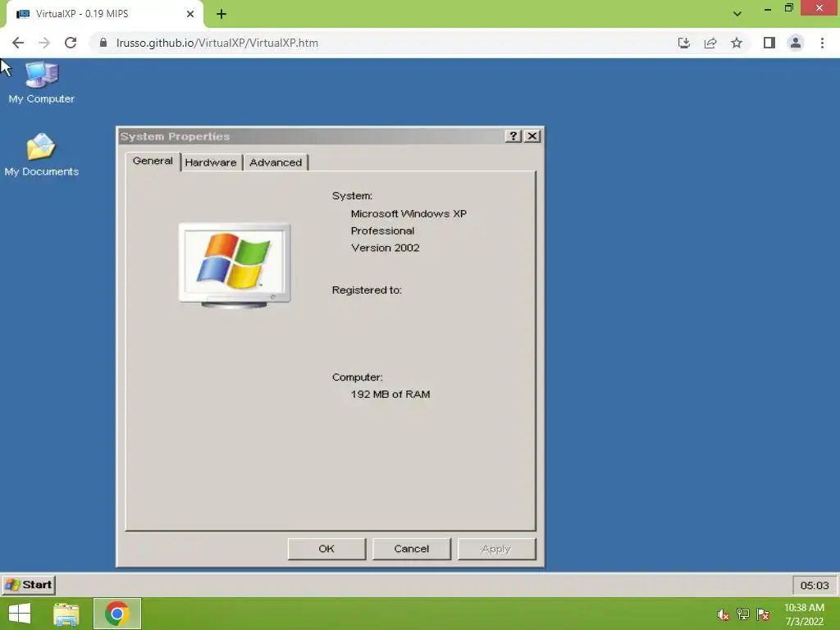The width and height of the screenshot is (840, 630).
Task: Open a new browser tab
Action: tap(221, 14)
